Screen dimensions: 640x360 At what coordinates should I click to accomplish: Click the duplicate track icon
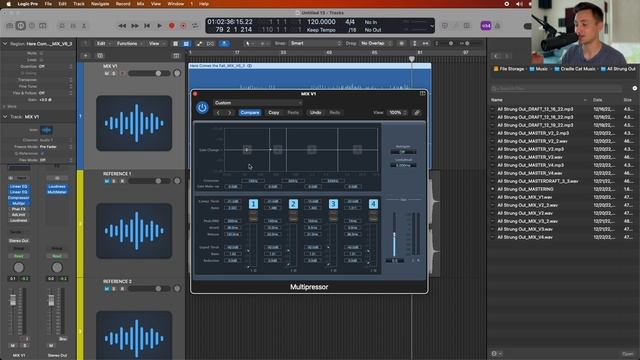tap(100, 56)
